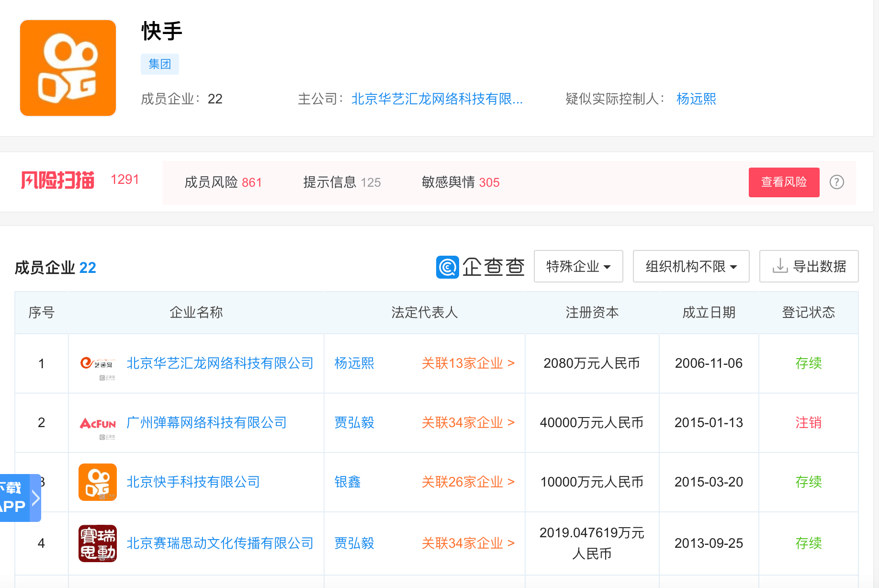Open the 组织机构不限 dropdown
Viewport: 879px width, 588px height.
(x=691, y=266)
